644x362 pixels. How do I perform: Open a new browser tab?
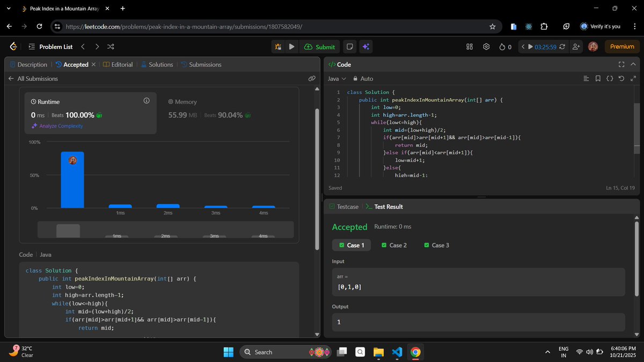point(123,9)
